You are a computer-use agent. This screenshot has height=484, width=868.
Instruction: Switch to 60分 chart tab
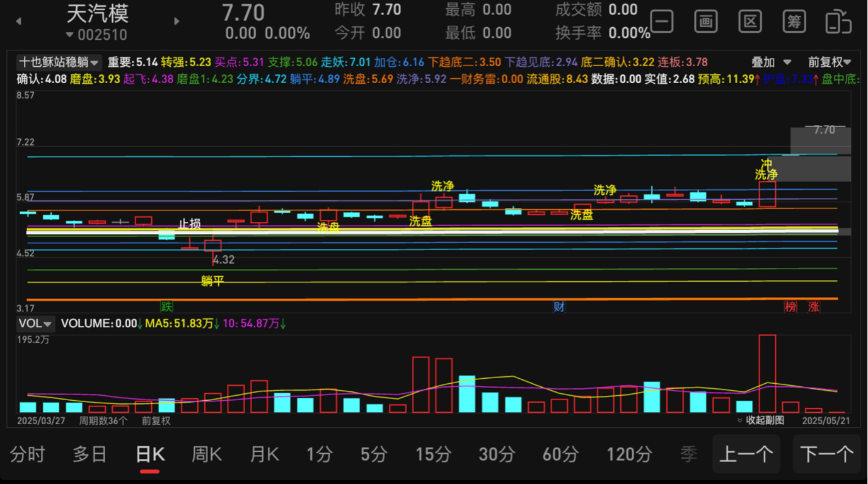click(561, 454)
